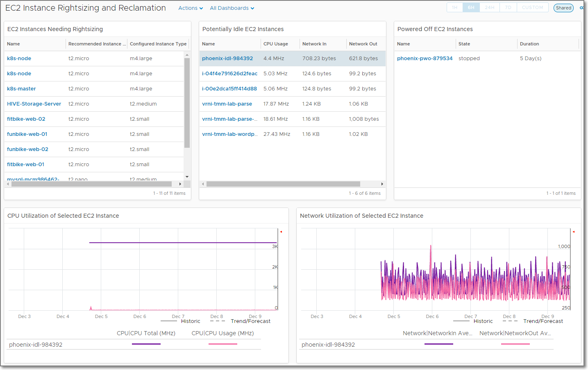Open the fitbike-web-01 instance link
This screenshot has width=588, height=370.
pyautogui.click(x=25, y=165)
